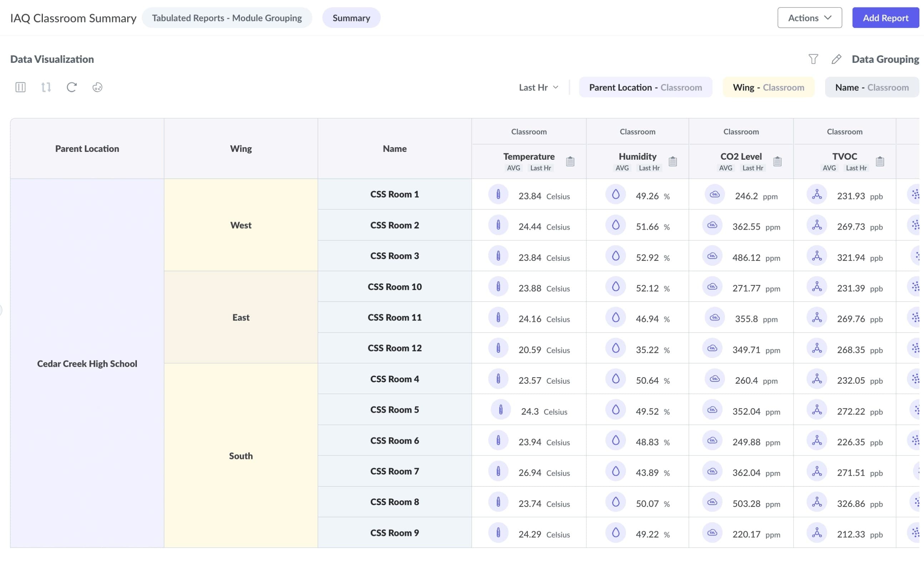Screen dimensions: 924x568
Task: Click the pencil edit icon
Action: (836, 59)
